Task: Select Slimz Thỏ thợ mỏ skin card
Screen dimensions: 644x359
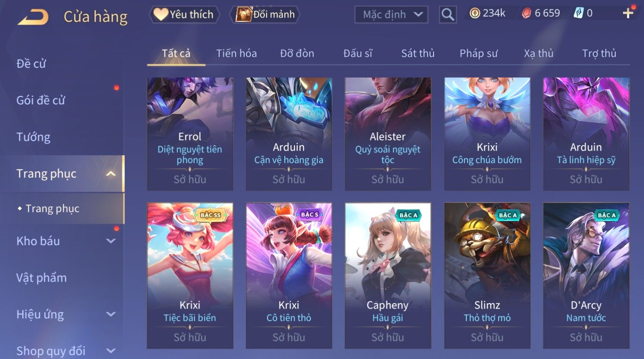Action: (x=487, y=275)
